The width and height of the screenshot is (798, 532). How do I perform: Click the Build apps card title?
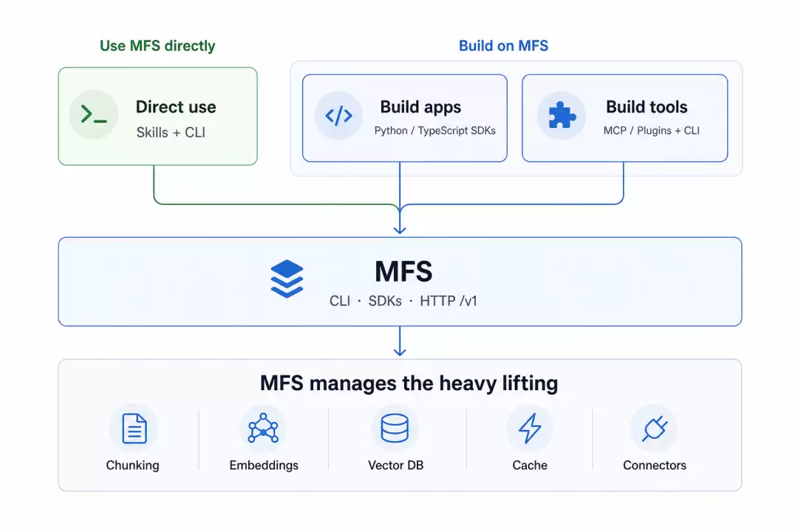pos(420,107)
